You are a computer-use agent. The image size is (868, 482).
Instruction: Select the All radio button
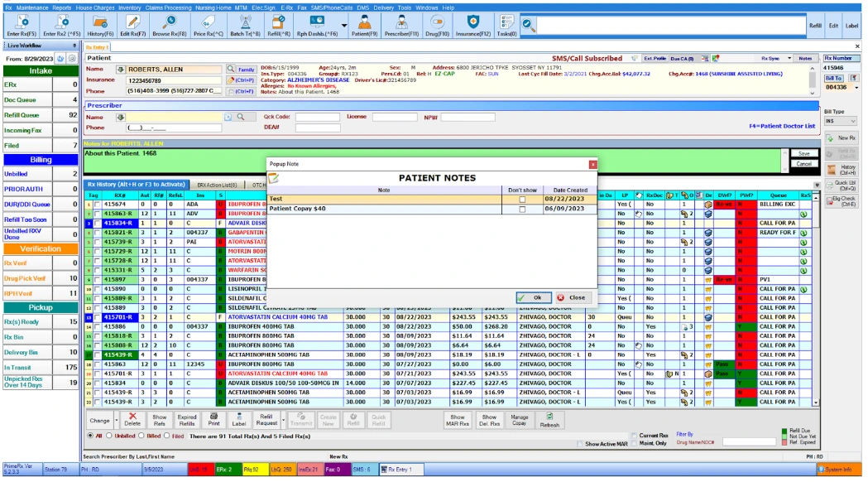pos(90,436)
